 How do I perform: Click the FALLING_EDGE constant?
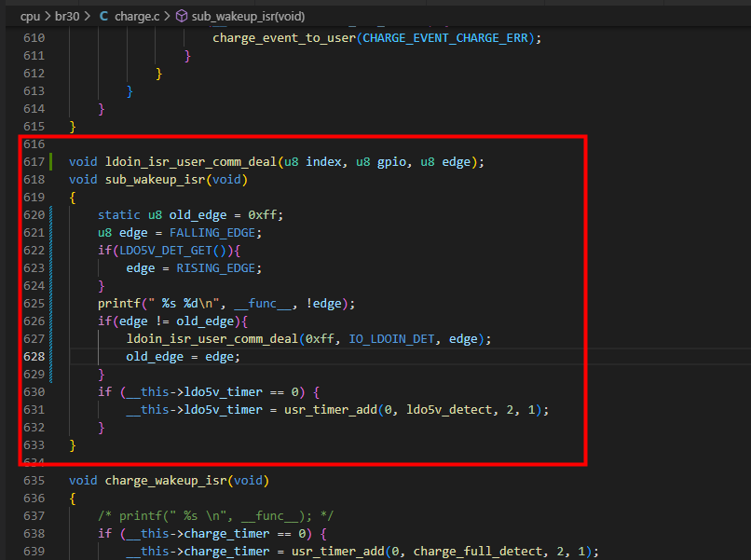[212, 233]
